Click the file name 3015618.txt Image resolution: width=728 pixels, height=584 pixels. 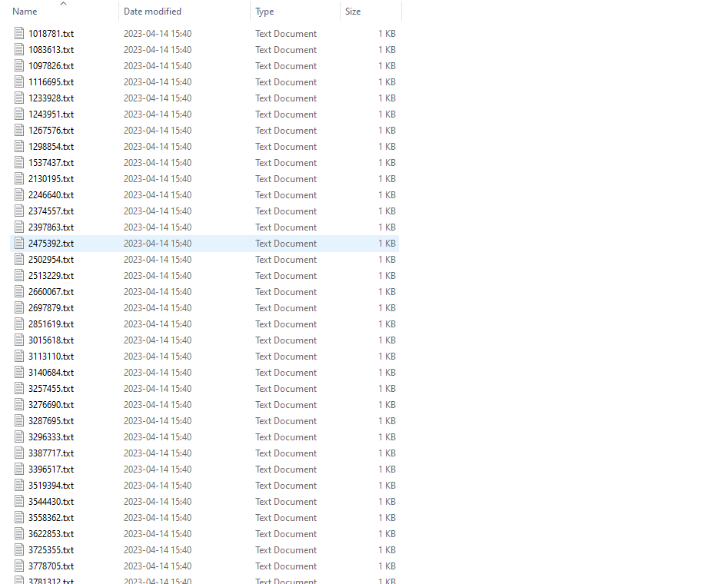[x=51, y=340]
